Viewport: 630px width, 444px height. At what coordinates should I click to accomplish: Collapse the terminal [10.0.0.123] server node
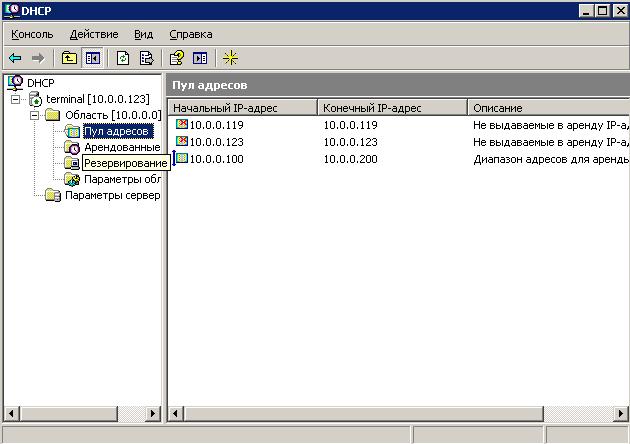[x=16, y=99]
